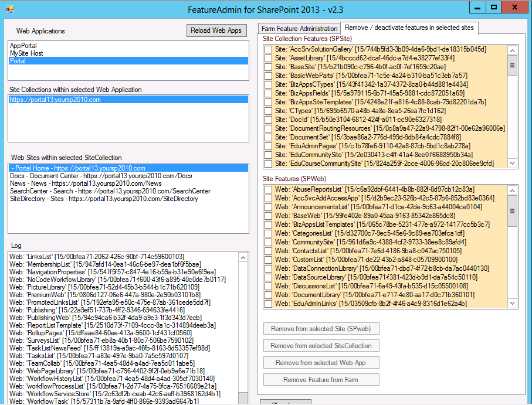Check the Site 'BaseSite' feature box
The height and width of the screenshot is (405, 532).
coord(269,67)
